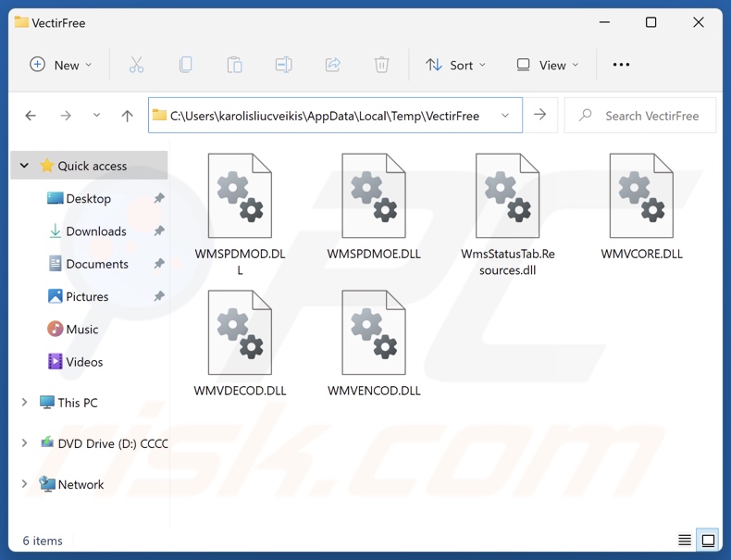The height and width of the screenshot is (560, 731).
Task: Click the WMVDECOD.DLL file name label
Action: (240, 391)
